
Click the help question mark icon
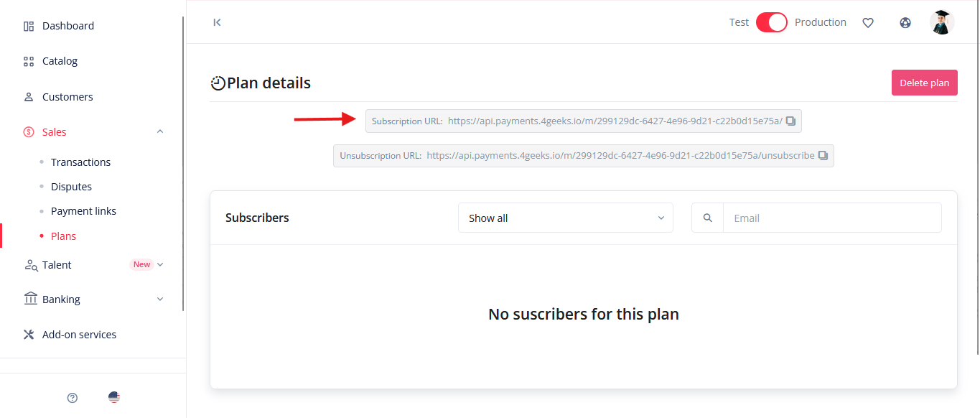[x=73, y=398]
